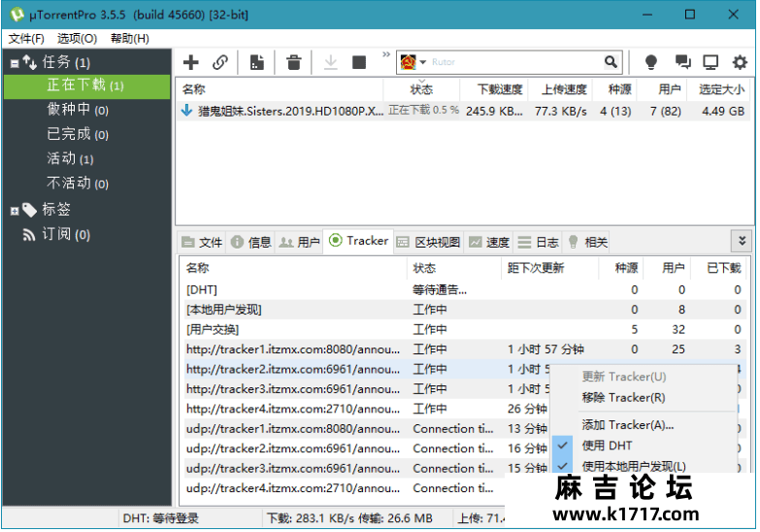The image size is (760, 532).
Task: Select http://tracker1.itzmx.com:8080 tracker row
Action: tap(464, 349)
